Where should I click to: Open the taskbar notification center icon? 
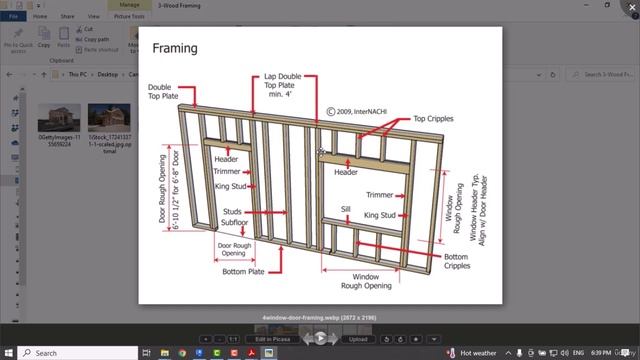tap(626, 353)
